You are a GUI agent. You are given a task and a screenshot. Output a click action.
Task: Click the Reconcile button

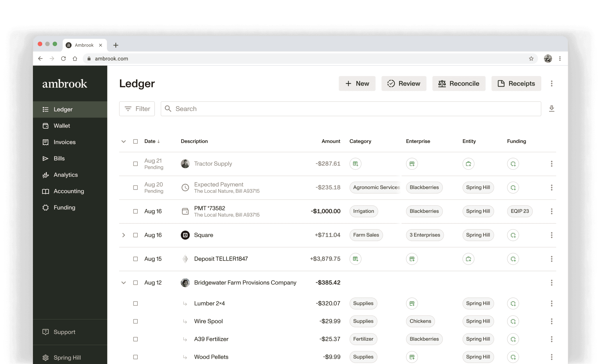tap(459, 84)
